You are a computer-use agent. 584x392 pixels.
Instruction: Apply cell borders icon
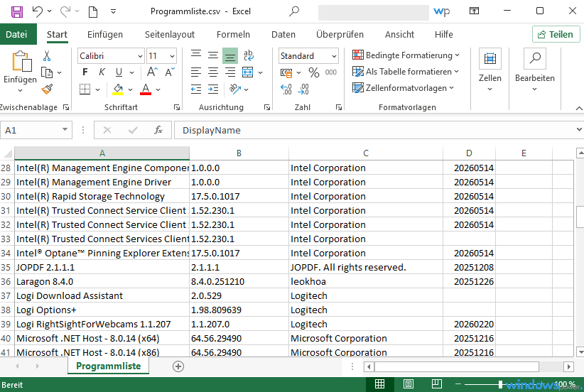coord(85,89)
